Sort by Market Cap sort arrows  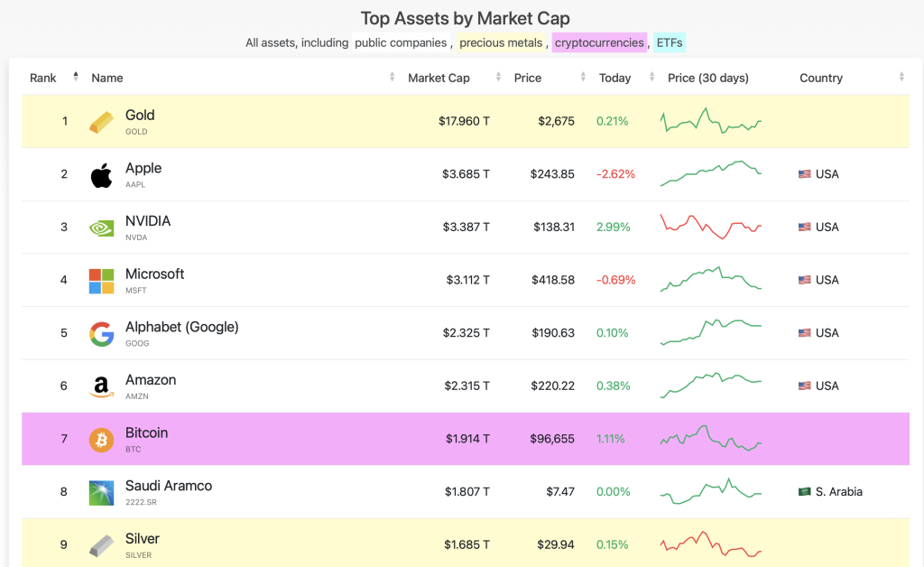tap(498, 77)
